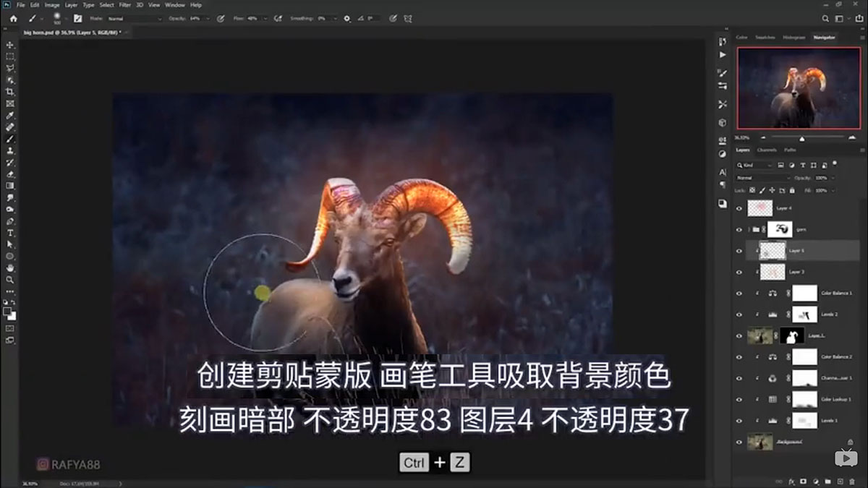868x488 pixels.
Task: Select the Levels 2 adjustment layer
Action: coord(830,314)
